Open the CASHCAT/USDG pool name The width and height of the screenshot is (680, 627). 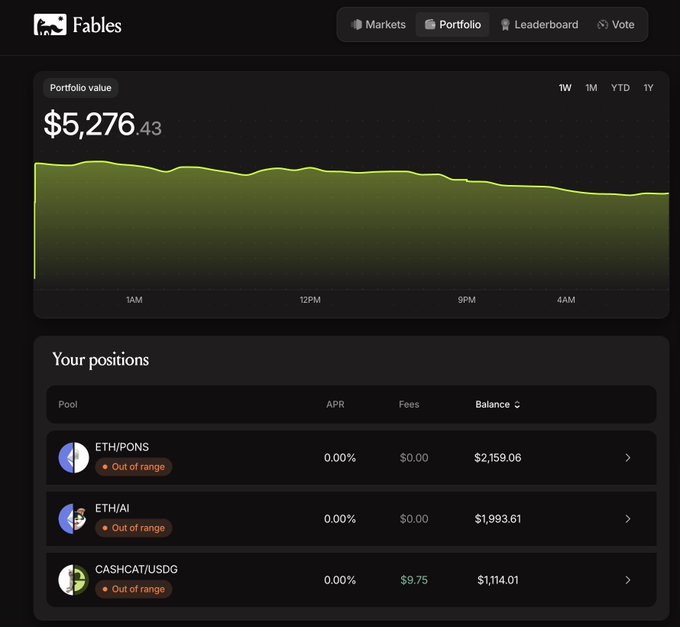point(136,569)
